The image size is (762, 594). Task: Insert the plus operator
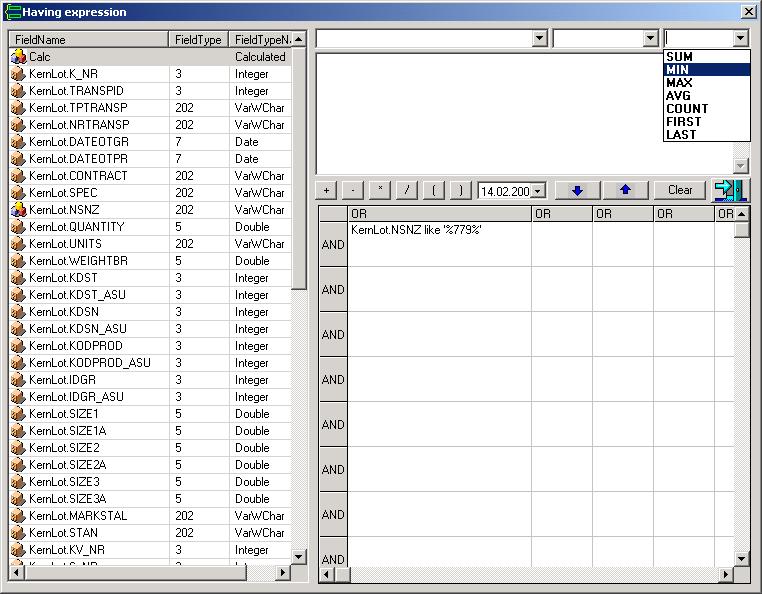[326, 190]
